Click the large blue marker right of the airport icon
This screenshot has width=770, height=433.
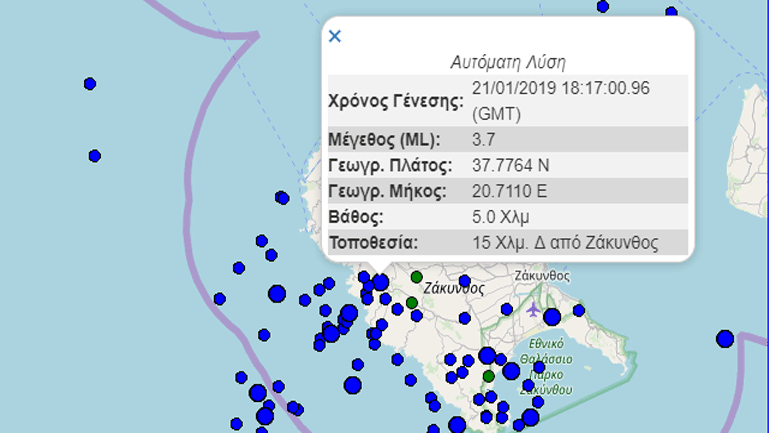point(552,317)
